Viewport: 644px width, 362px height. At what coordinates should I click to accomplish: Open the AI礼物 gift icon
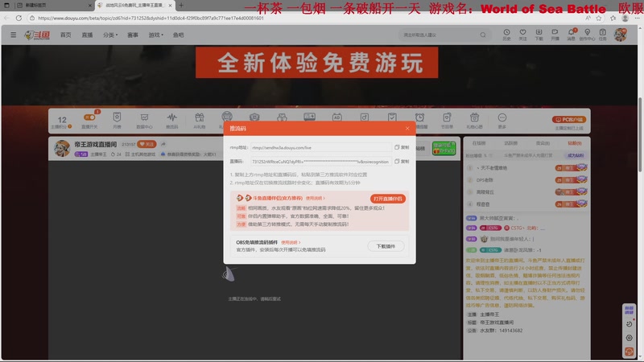pos(199,121)
